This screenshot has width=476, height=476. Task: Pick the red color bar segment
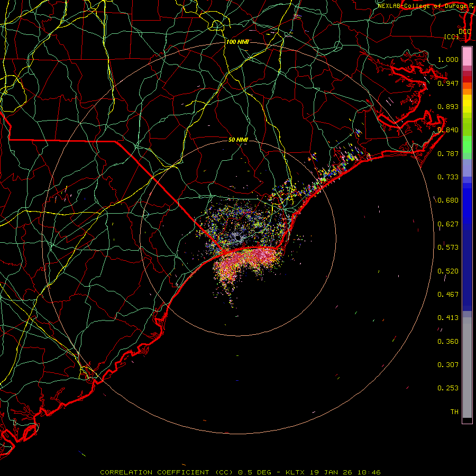[467, 79]
